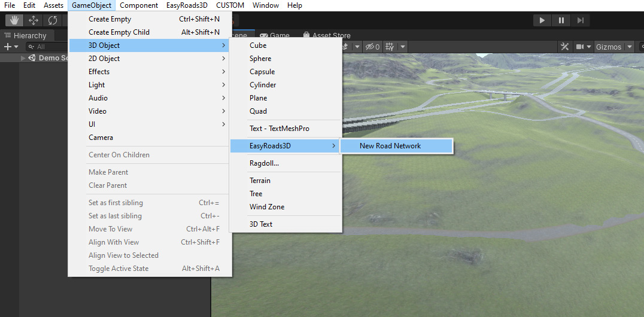Image resolution: width=644 pixels, height=317 pixels.
Task: Click the Hierarchy search field
Action: (x=47, y=47)
